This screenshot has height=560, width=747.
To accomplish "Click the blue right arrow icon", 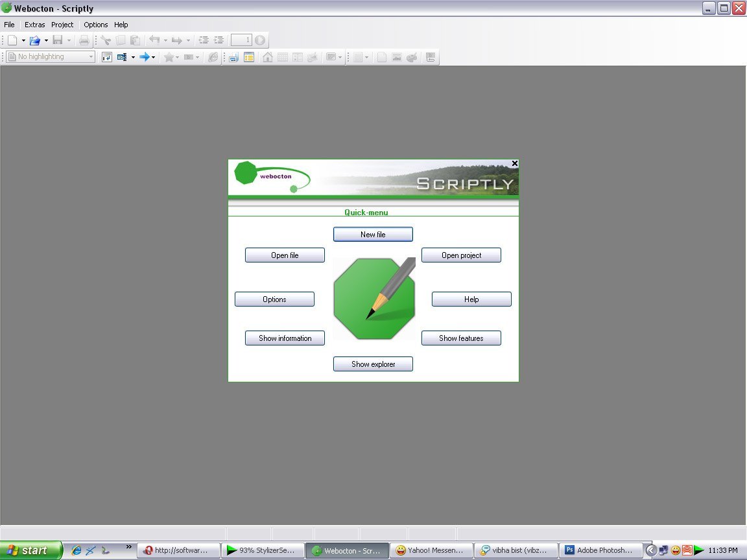I will click(x=145, y=57).
